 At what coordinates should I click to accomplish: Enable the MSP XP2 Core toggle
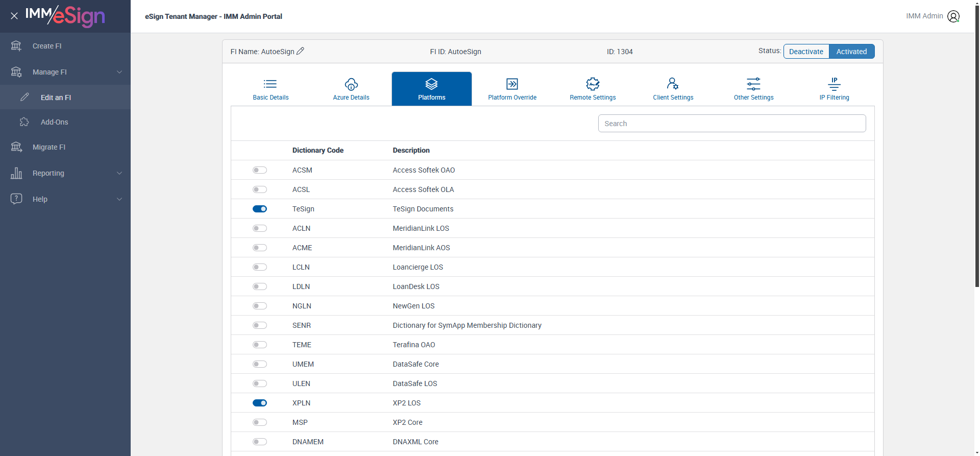coord(260,422)
